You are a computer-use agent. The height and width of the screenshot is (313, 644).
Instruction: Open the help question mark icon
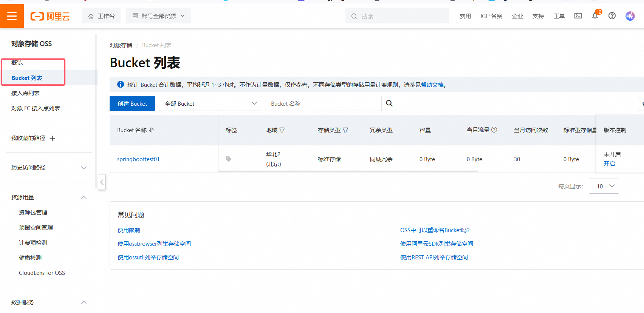click(x=612, y=16)
